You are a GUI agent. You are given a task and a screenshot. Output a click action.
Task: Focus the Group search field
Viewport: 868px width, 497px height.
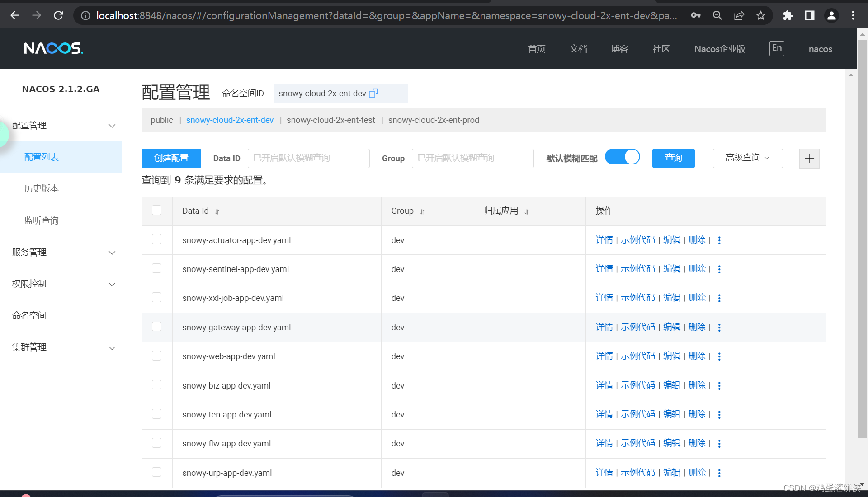pos(473,158)
